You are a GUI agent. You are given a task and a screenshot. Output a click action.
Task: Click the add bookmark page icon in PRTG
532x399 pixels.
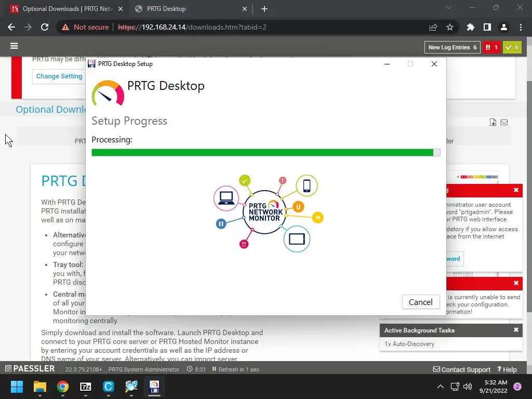click(x=493, y=122)
